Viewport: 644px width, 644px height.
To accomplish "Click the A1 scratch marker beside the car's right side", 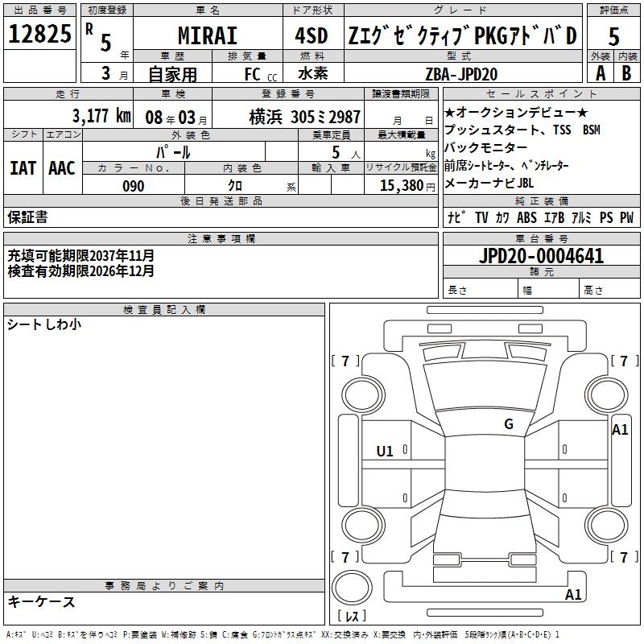I will click(x=620, y=430).
